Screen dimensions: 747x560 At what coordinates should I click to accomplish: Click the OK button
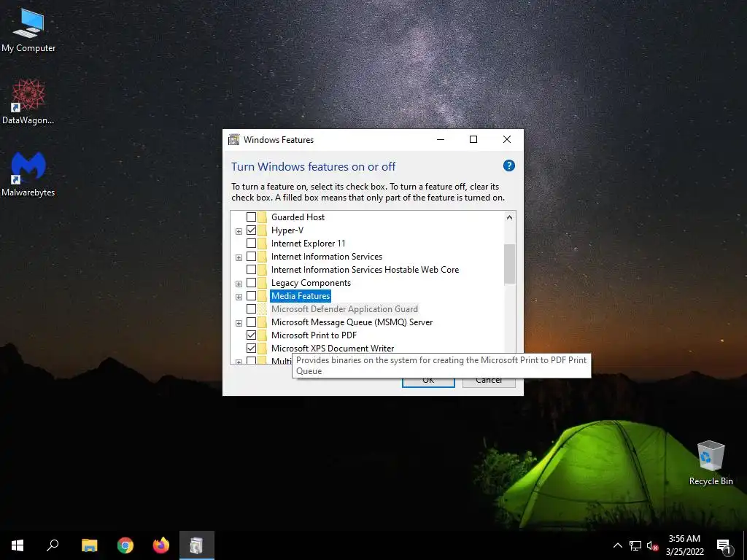coord(428,381)
